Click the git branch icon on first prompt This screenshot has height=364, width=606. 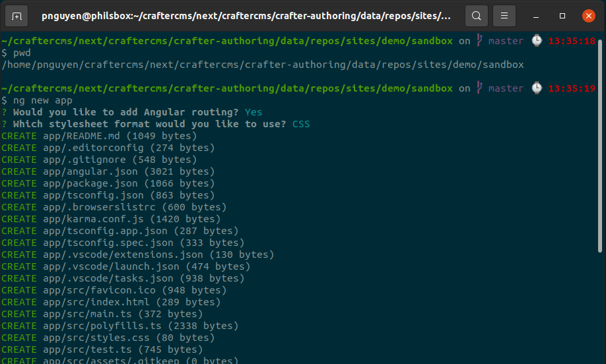(x=480, y=41)
